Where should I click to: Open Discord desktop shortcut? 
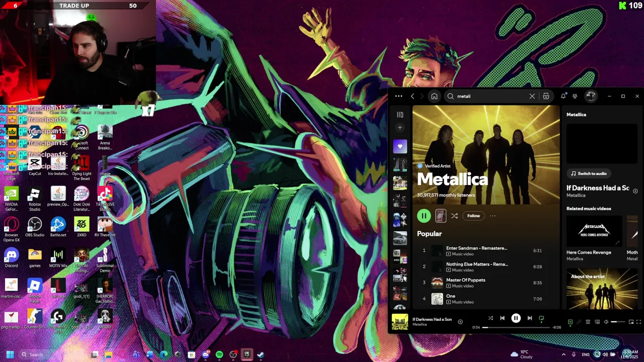tap(11, 258)
